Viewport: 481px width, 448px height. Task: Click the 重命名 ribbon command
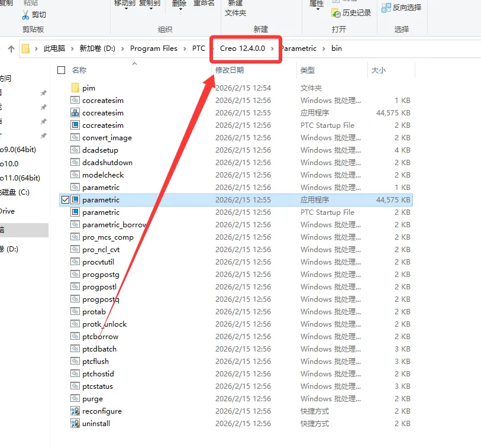[x=204, y=3]
